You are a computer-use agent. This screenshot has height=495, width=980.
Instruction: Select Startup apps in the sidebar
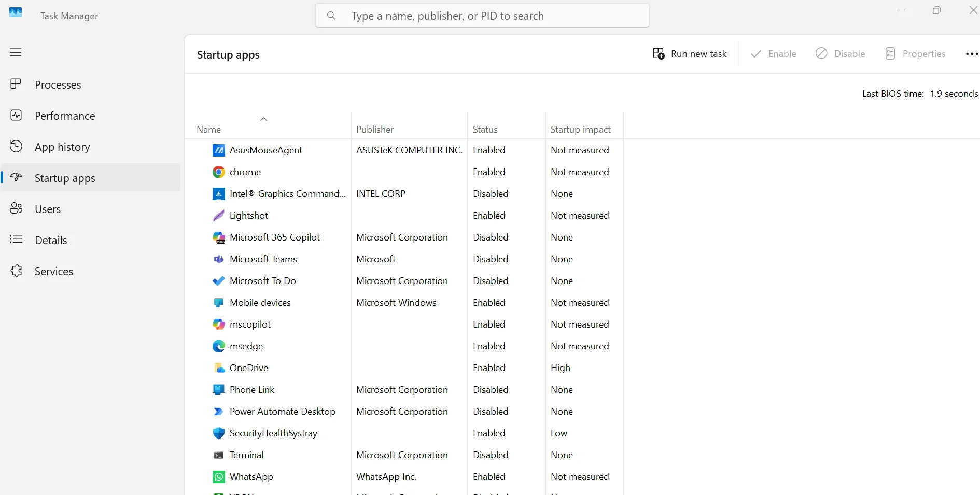(91, 178)
